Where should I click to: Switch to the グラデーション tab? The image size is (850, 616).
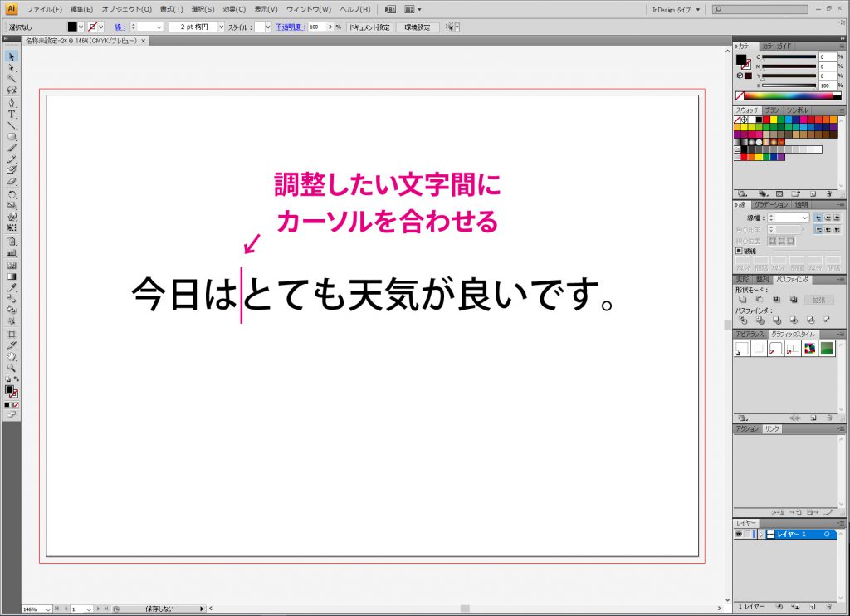771,204
